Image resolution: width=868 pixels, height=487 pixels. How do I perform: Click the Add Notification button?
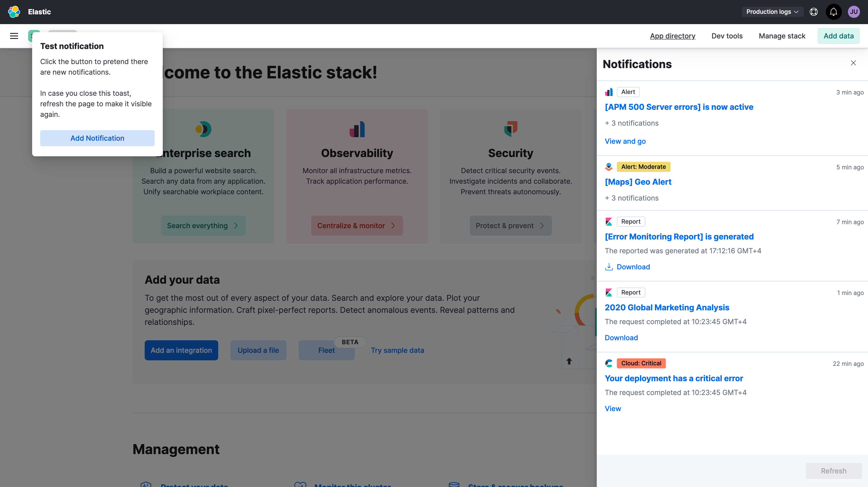pos(97,138)
